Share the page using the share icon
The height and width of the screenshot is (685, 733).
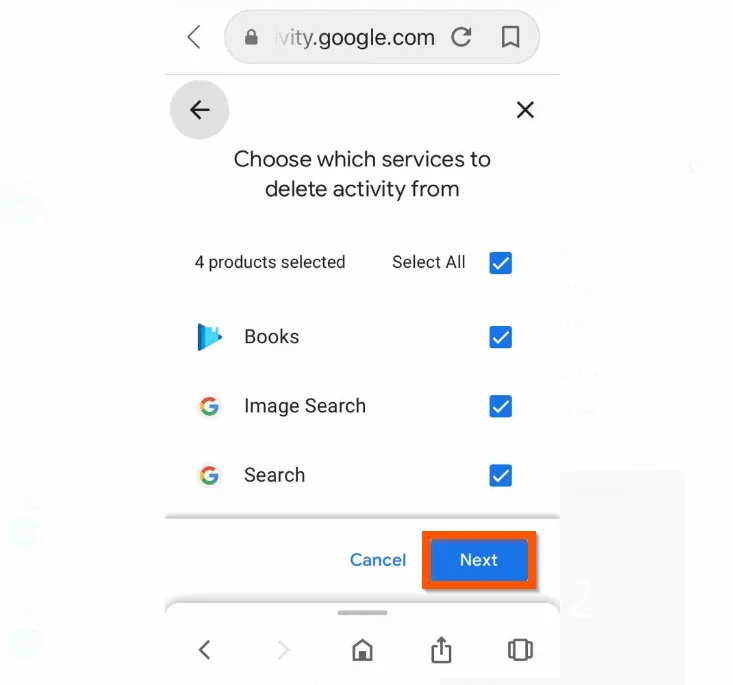[x=441, y=649]
